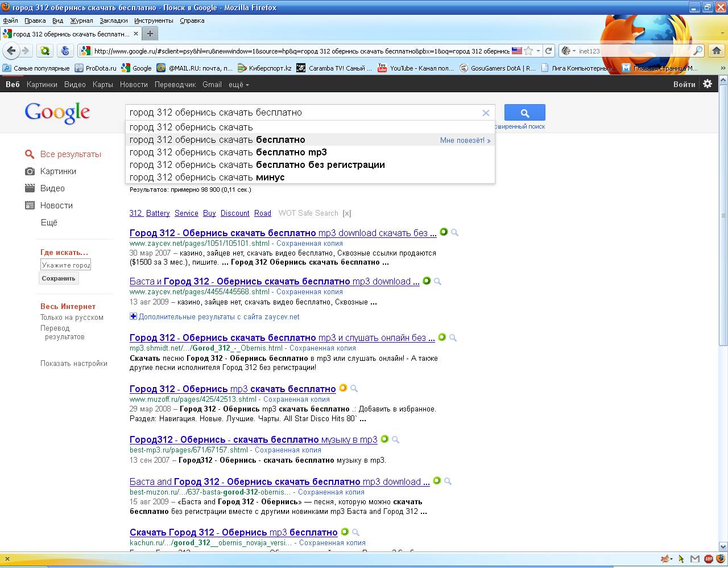Open the YouTube bookmark
This screenshot has height=568, width=728.
[416, 68]
